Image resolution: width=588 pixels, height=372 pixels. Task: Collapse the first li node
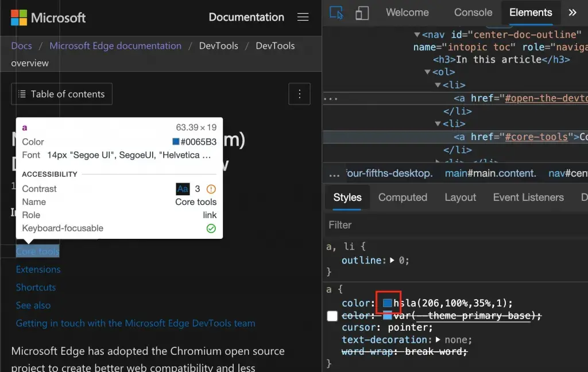pos(438,85)
